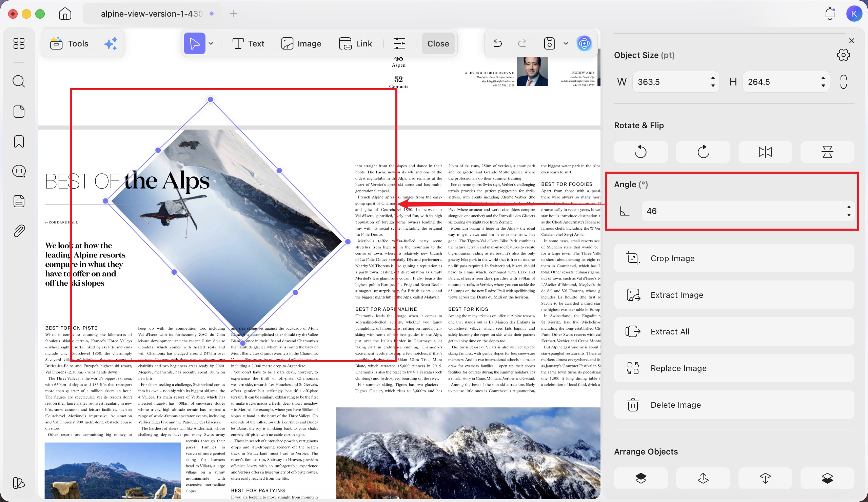The image size is (868, 502).
Task: Decrease the angle with stepper down arrow
Action: [849, 215]
